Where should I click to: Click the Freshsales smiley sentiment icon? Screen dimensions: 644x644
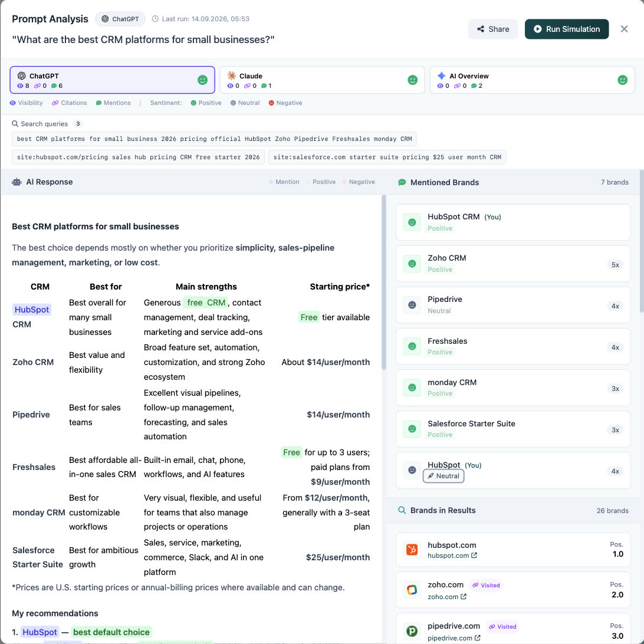point(412,346)
